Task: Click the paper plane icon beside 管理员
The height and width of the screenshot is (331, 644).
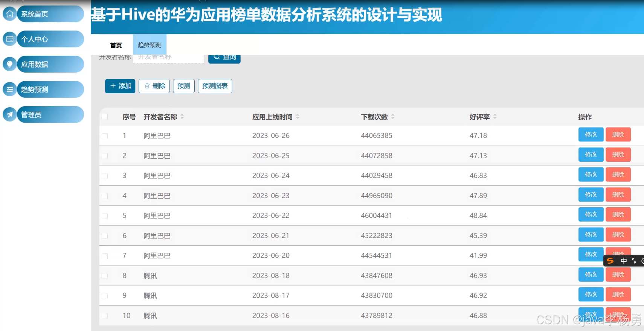Action: point(10,114)
